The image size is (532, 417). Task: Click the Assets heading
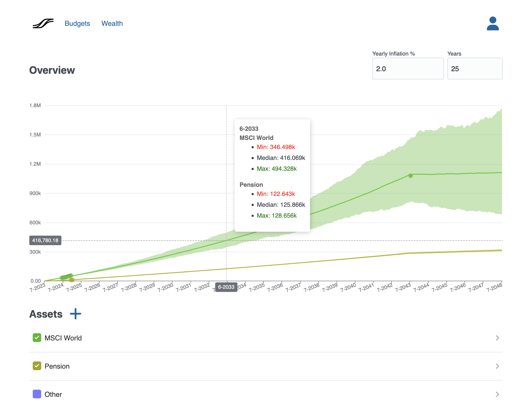pos(46,314)
